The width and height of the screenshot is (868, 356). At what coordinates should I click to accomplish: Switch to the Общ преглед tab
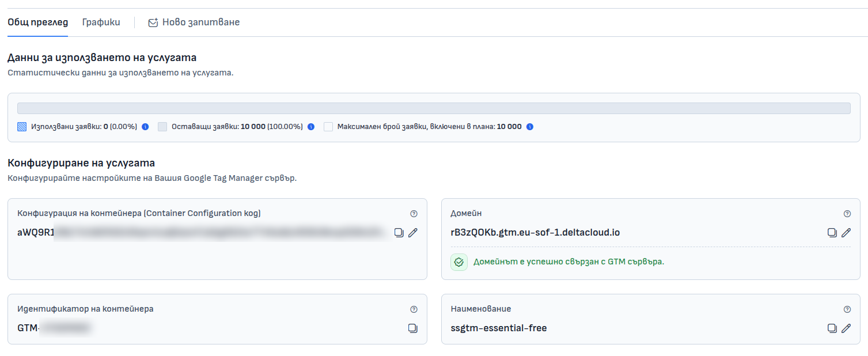click(37, 22)
